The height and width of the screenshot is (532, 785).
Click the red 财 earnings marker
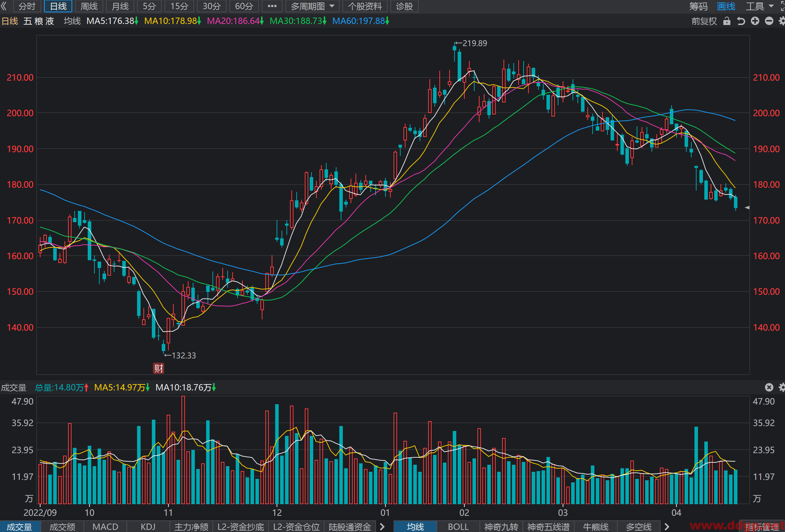[x=159, y=368]
